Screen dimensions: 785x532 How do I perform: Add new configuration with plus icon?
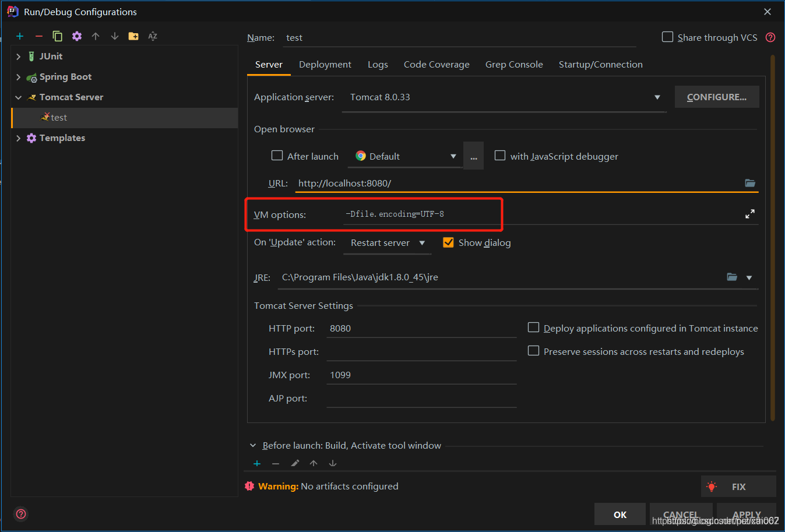pos(20,36)
